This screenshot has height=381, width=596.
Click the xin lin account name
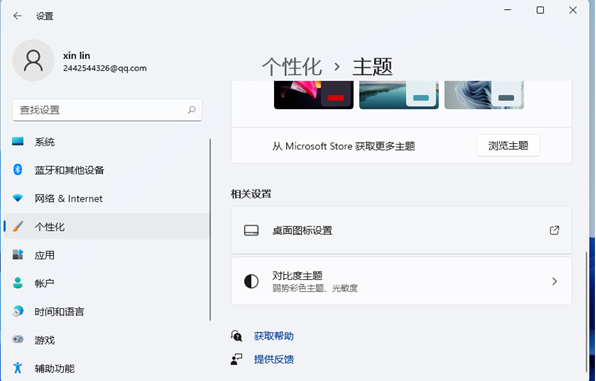(x=77, y=56)
